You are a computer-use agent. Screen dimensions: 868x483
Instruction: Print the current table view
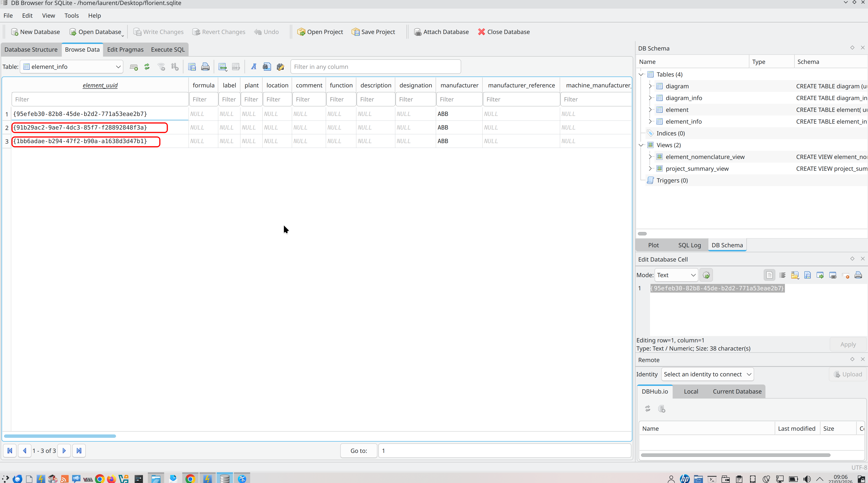pyautogui.click(x=205, y=66)
